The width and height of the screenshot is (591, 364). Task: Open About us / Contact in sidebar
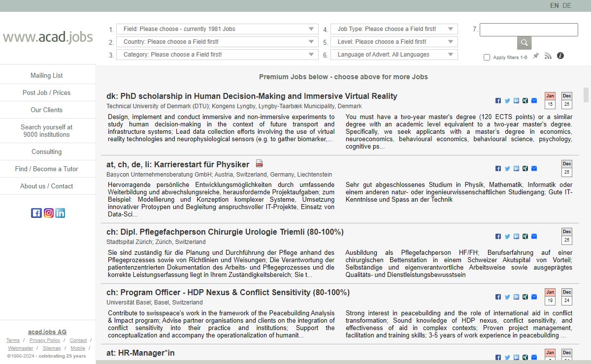47,186
